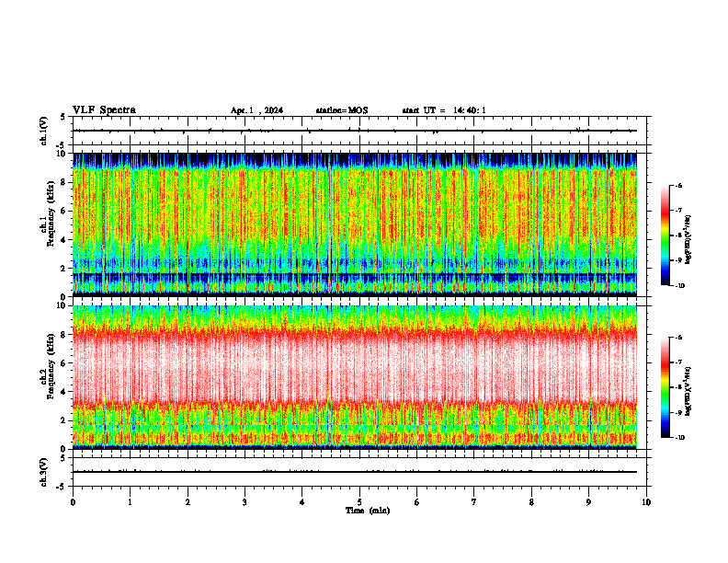Select the ch.1 color bar log(PSD) label
This screenshot has width=728, height=563.
688,239
